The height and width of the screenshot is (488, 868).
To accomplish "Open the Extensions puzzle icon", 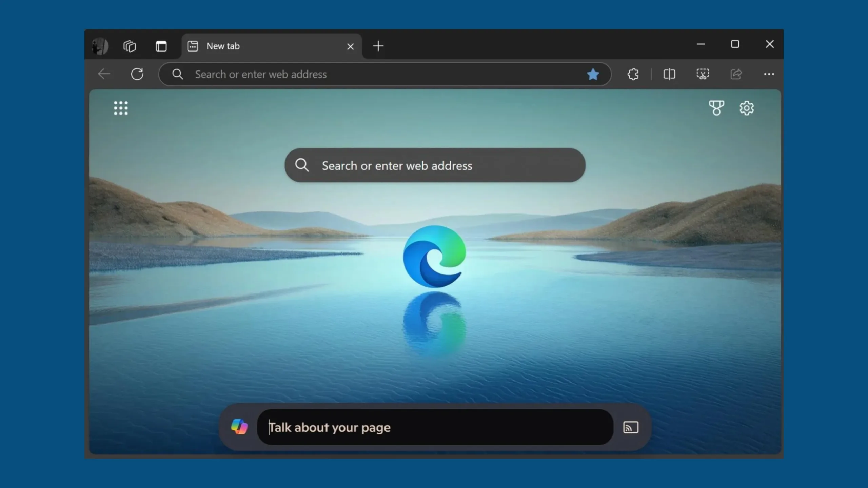I will point(633,74).
